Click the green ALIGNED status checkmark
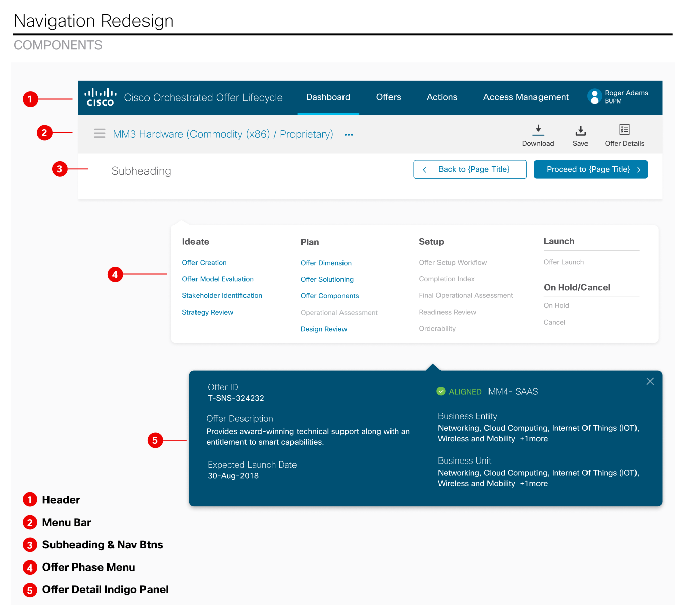 click(441, 391)
